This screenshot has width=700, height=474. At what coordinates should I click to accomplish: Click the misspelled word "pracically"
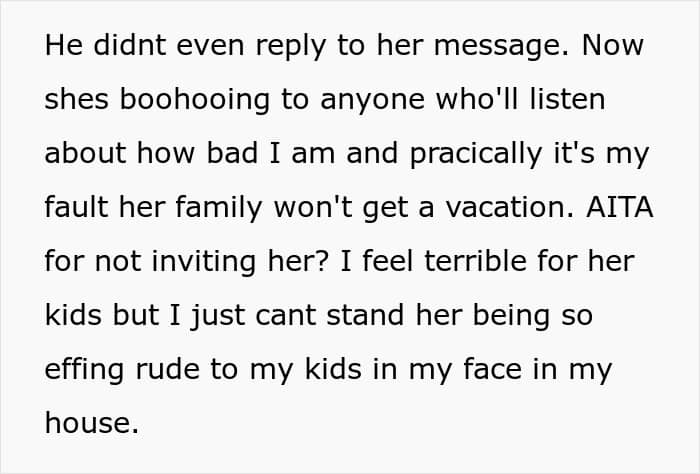(x=475, y=154)
